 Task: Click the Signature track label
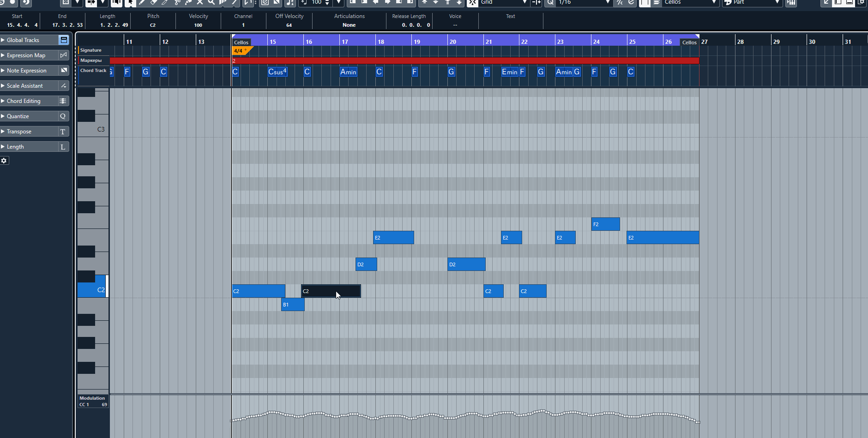[91, 50]
